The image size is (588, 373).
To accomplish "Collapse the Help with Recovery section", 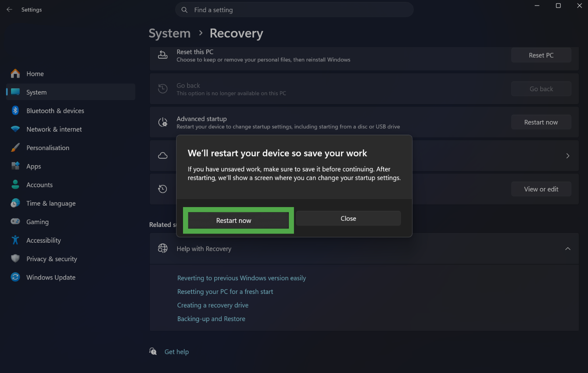I will 568,249.
